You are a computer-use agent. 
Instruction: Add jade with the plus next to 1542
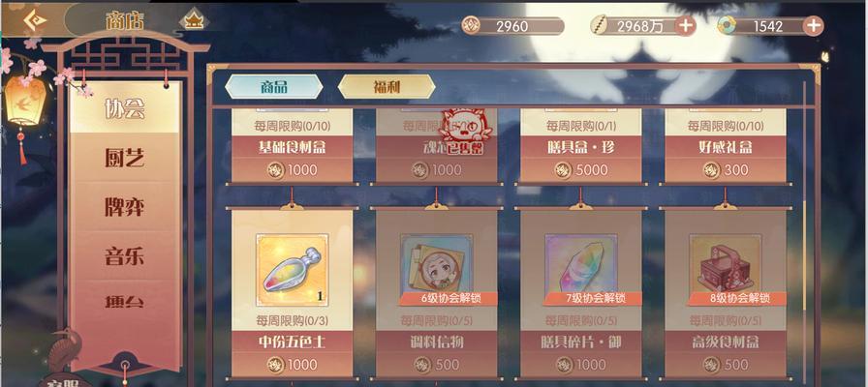pos(813,25)
